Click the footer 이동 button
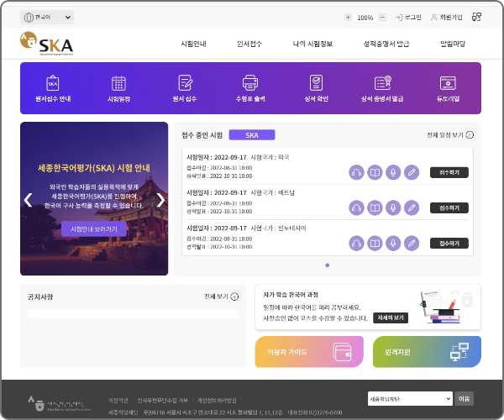Image resolution: width=504 pixels, height=420 pixels. [x=464, y=399]
